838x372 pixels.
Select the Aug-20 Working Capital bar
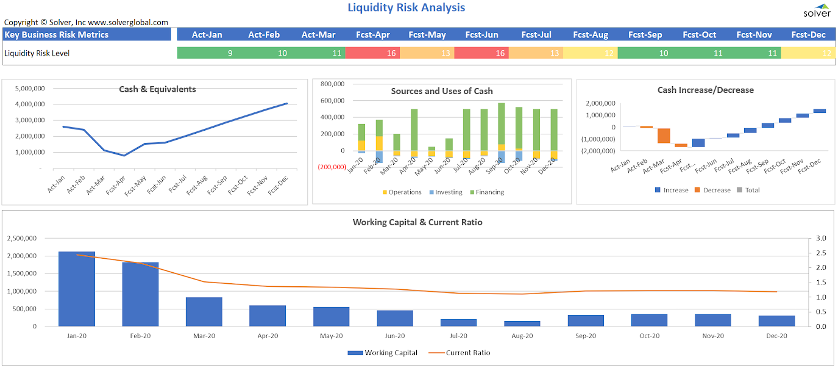(x=522, y=323)
